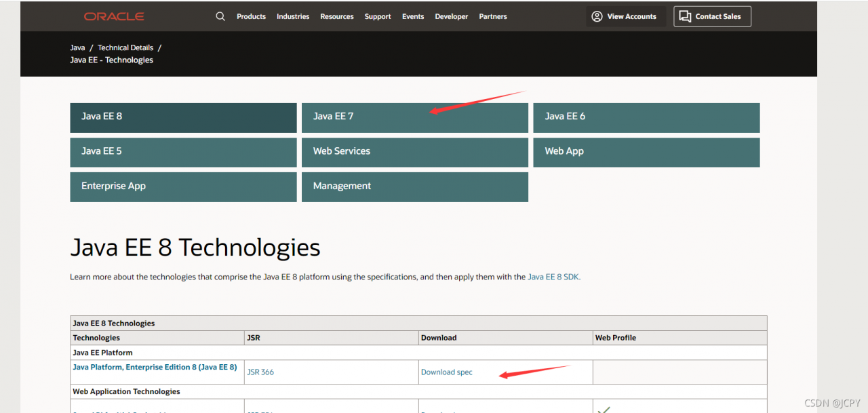The width and height of the screenshot is (868, 413).
Task: Open the Support menu
Action: tap(378, 16)
